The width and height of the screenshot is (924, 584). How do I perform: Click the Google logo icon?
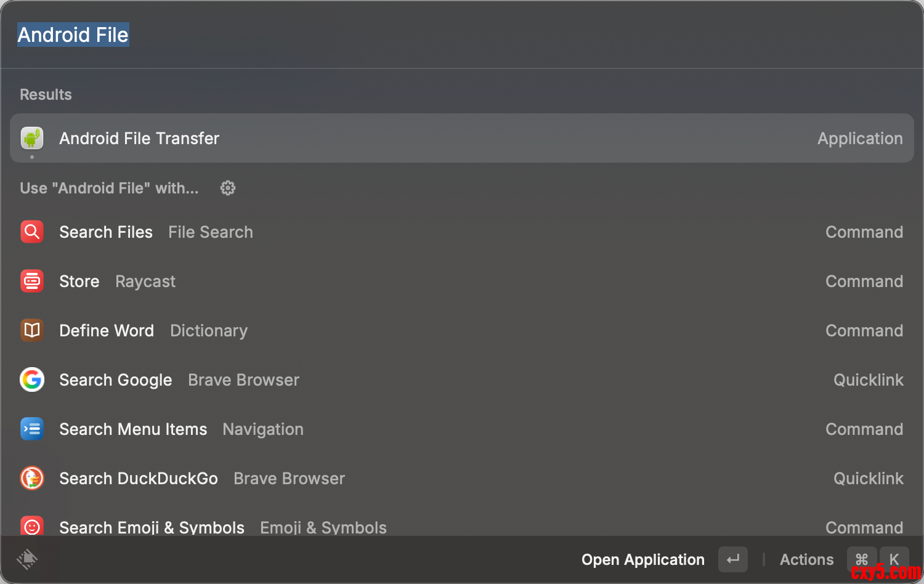click(32, 380)
